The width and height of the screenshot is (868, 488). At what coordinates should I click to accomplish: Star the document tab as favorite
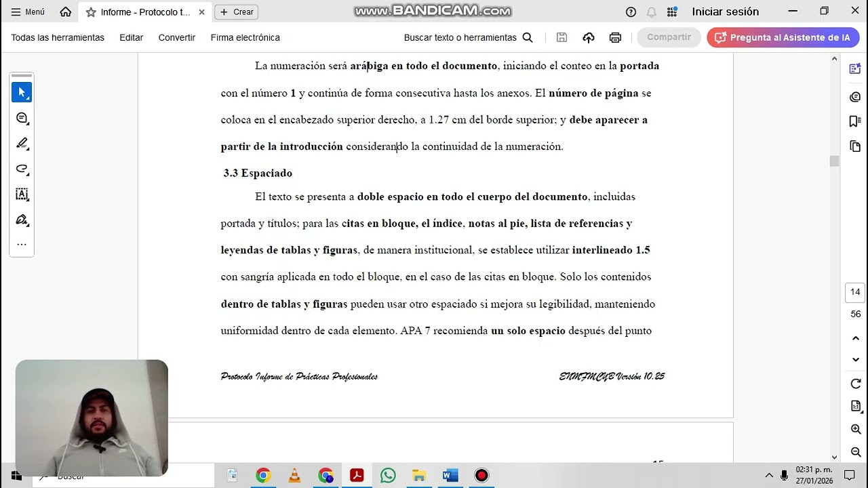[x=91, y=12]
